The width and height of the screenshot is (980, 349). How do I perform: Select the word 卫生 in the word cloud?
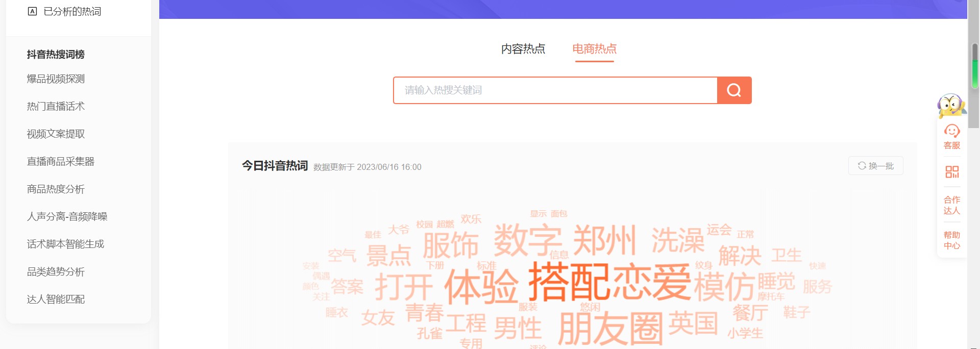pos(787,255)
